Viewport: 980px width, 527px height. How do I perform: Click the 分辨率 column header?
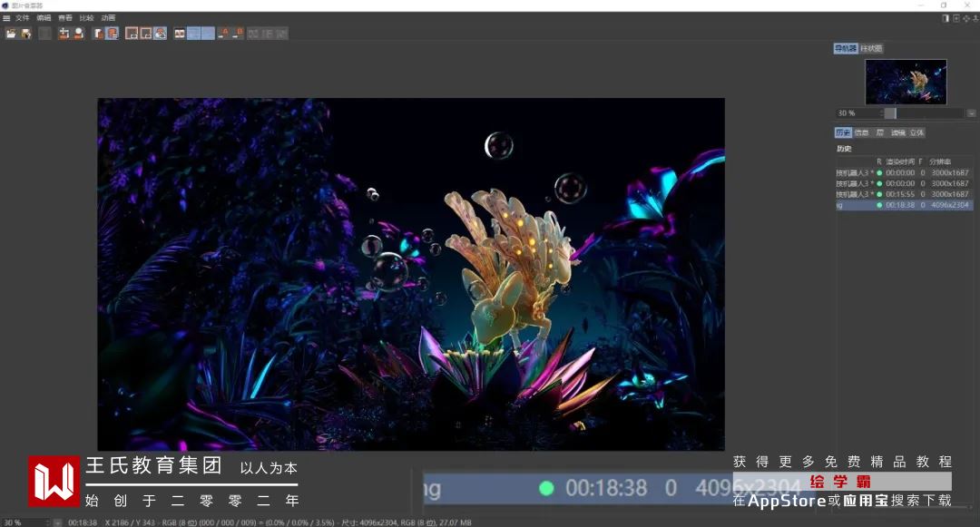point(940,161)
